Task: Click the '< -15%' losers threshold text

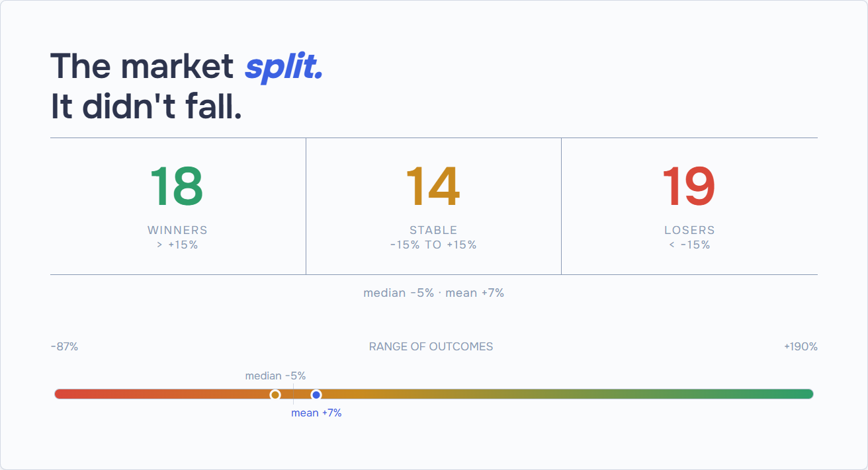Action: coord(689,245)
